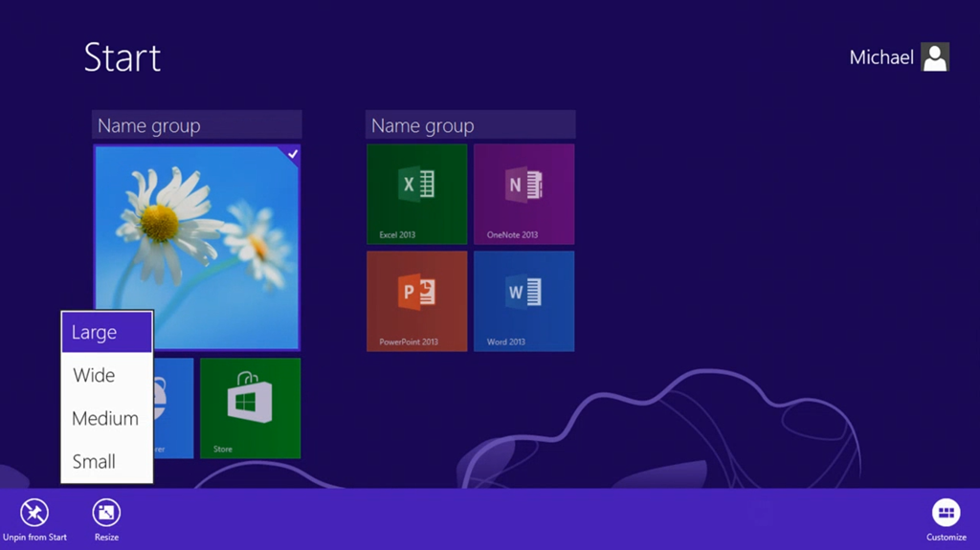Image resolution: width=980 pixels, height=550 pixels.
Task: Choose Large in the resize menu
Action: 107,332
